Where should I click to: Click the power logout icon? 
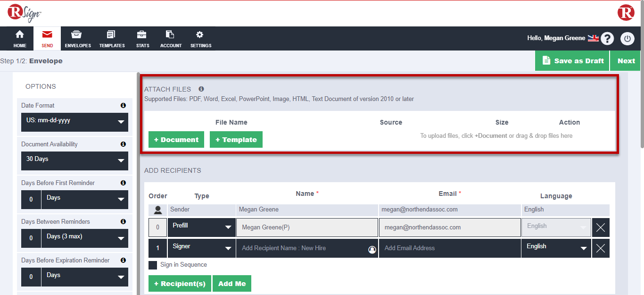[627, 39]
